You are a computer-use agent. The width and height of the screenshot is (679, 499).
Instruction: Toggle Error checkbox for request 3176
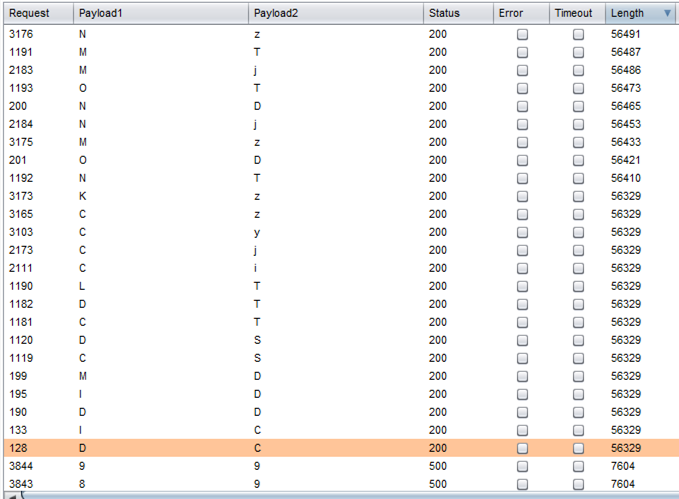point(522,34)
